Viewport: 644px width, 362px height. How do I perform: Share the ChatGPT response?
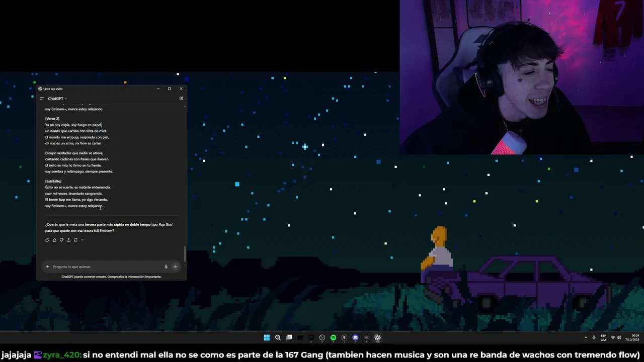click(68, 240)
